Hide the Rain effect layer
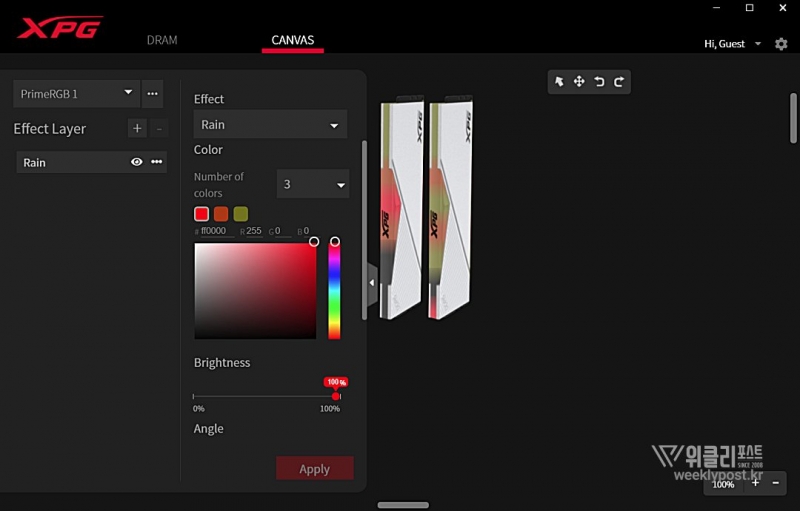The height and width of the screenshot is (511, 800). pyautogui.click(x=137, y=162)
